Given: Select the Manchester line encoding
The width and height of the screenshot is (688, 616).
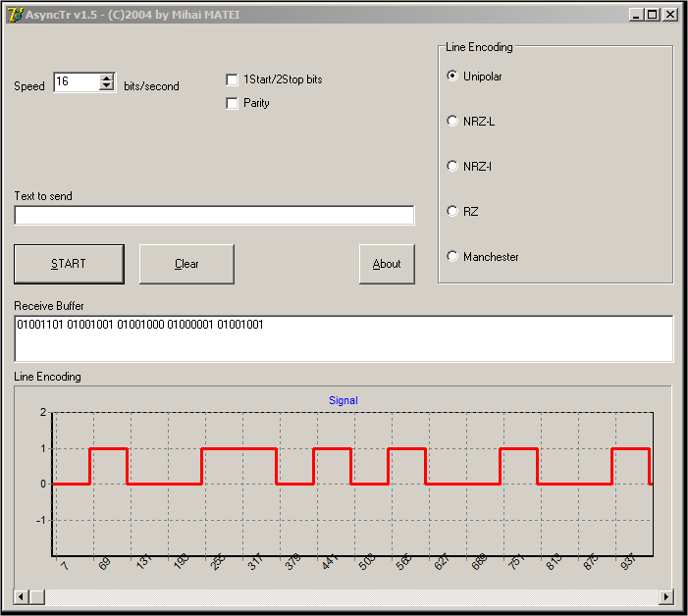Looking at the screenshot, I should (452, 256).
